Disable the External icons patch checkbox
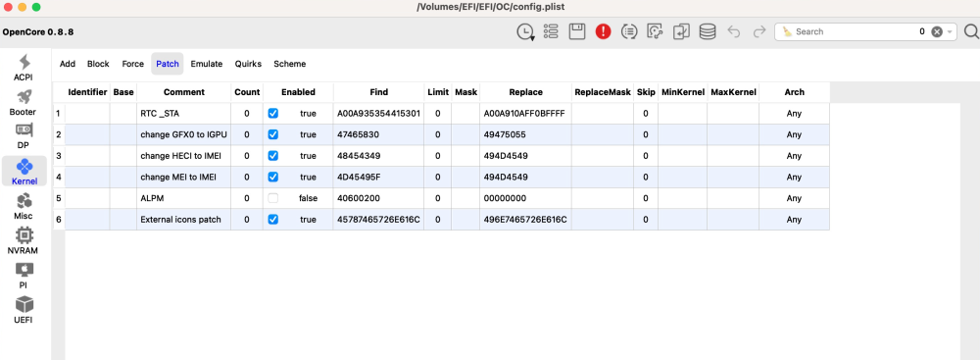This screenshot has height=360, width=980. (x=273, y=219)
